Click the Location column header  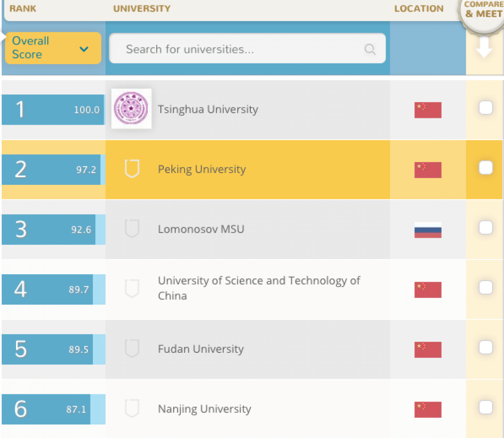click(419, 8)
